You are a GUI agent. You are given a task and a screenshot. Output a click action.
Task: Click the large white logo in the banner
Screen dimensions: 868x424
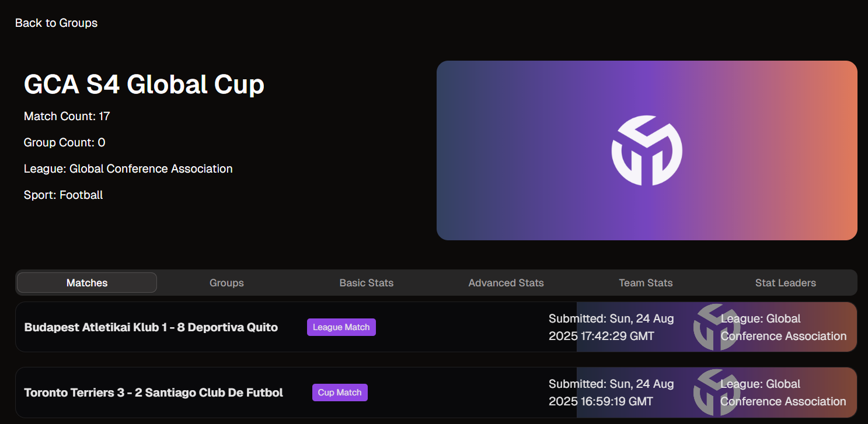[x=647, y=150]
